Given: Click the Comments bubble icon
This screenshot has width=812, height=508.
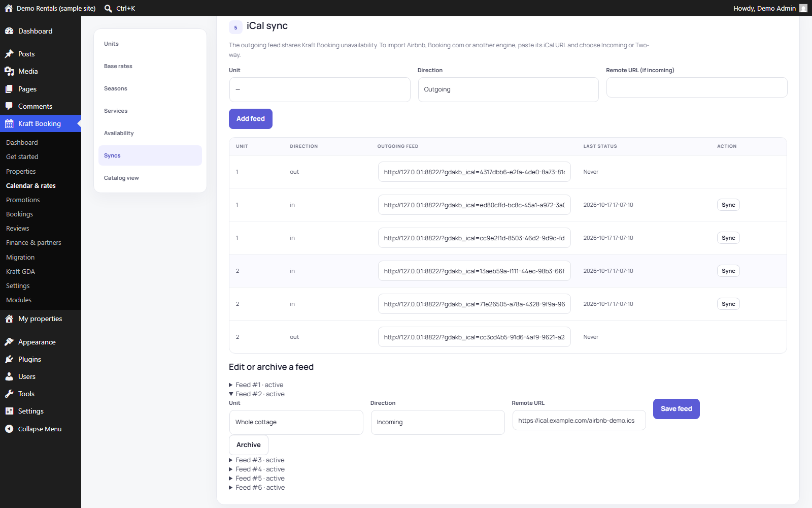Looking at the screenshot, I should point(9,106).
